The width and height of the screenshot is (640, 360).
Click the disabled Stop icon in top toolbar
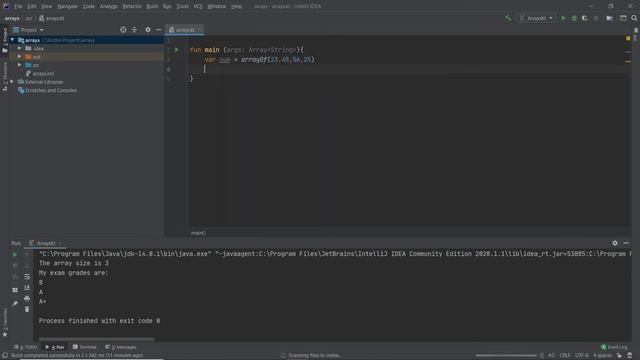pyautogui.click(x=596, y=18)
